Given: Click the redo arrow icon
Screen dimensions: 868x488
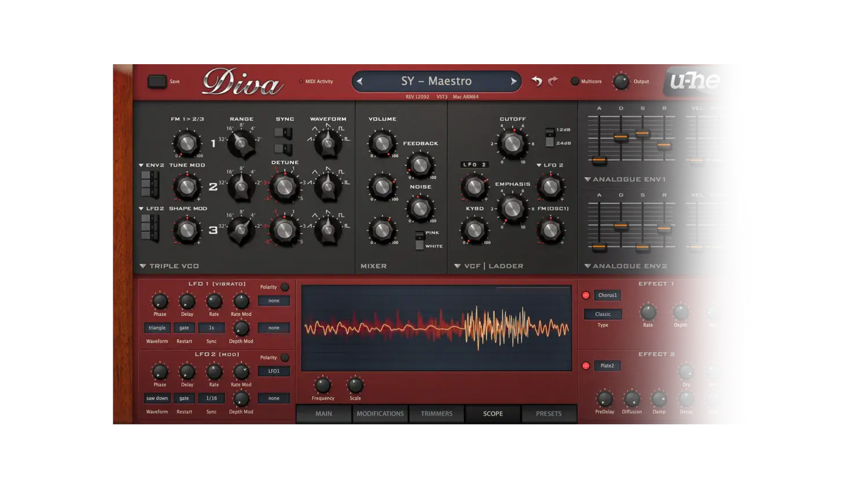Looking at the screenshot, I should pyautogui.click(x=553, y=81).
